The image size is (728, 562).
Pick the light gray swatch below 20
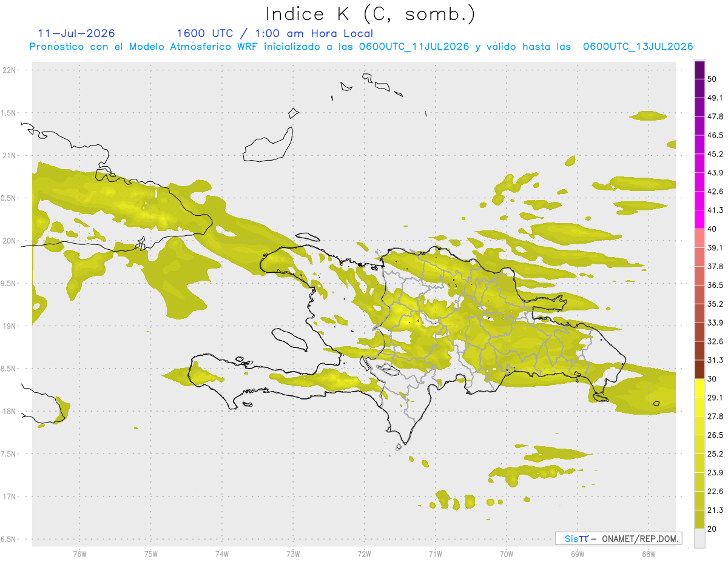pyautogui.click(x=699, y=538)
